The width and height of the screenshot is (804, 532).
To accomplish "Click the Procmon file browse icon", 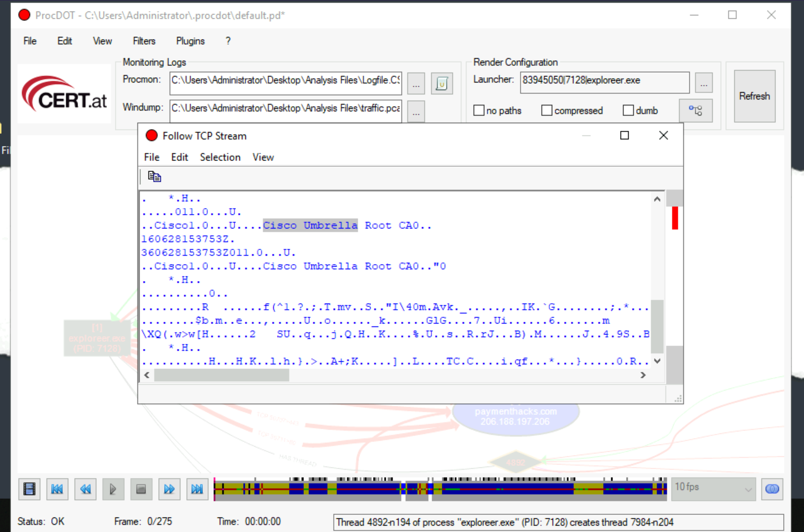I will click(416, 83).
